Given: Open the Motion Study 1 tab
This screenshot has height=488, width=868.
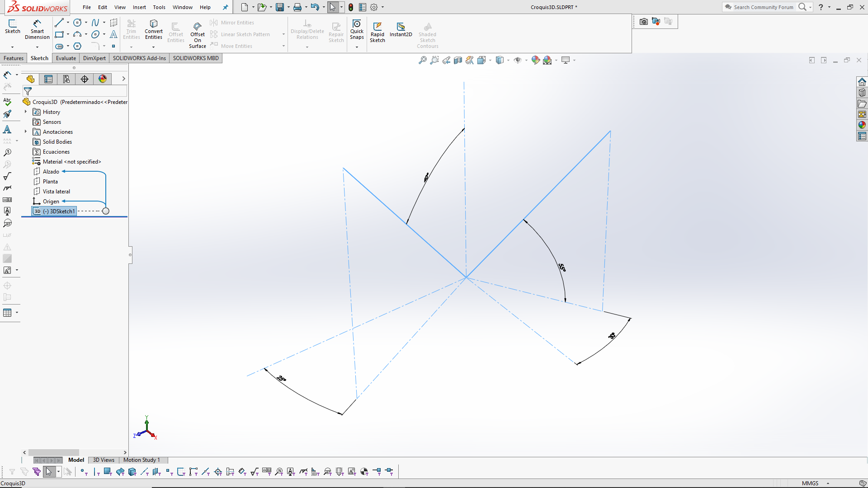Looking at the screenshot, I should (142, 460).
